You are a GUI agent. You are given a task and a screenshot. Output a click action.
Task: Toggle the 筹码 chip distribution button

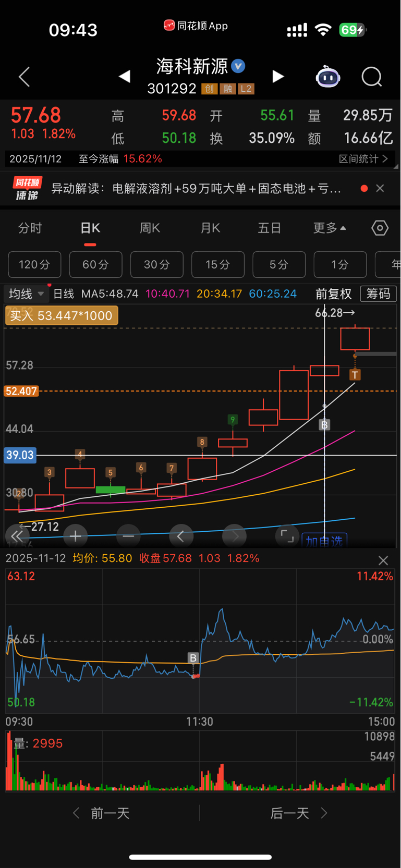tap(378, 294)
